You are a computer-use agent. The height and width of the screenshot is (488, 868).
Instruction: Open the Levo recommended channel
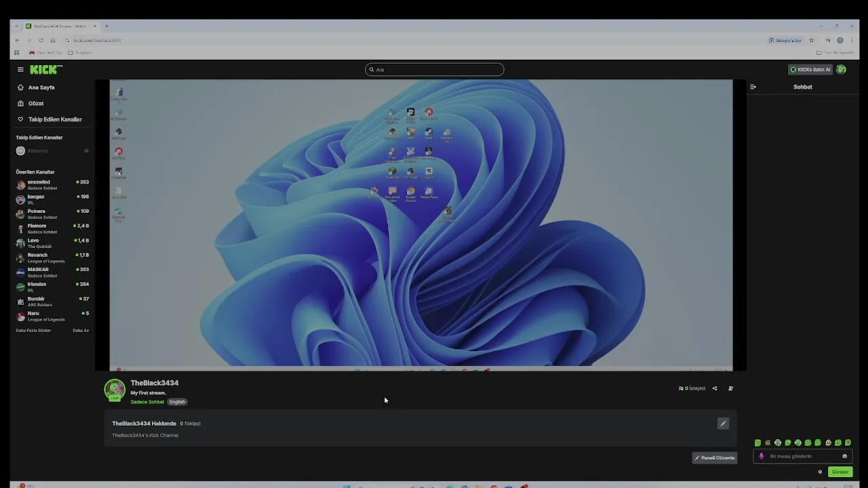point(53,243)
